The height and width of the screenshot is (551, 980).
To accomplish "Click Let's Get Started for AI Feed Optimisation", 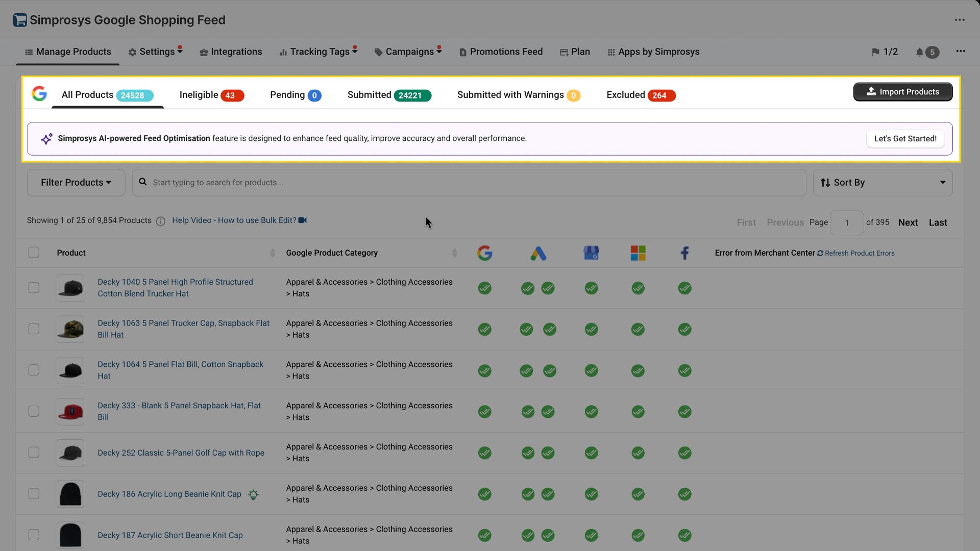I will point(904,138).
